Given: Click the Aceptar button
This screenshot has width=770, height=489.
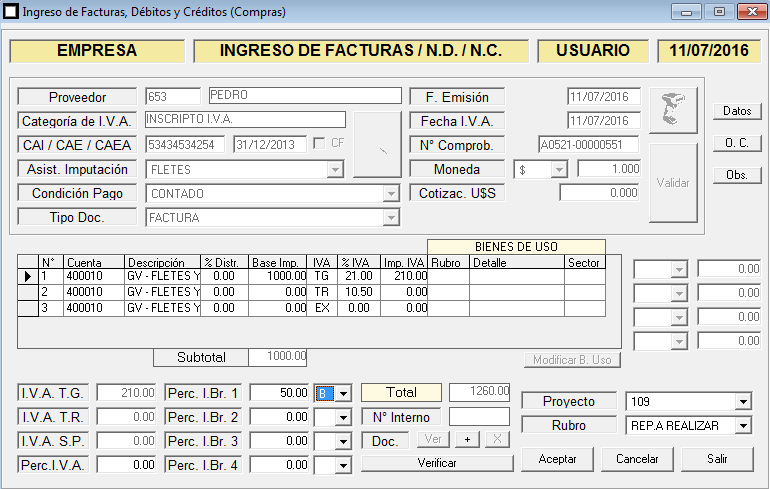Looking at the screenshot, I should (x=557, y=459).
